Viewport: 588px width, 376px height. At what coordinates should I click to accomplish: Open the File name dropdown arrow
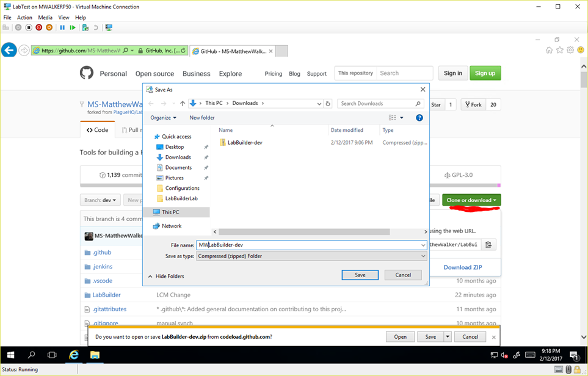click(x=423, y=245)
